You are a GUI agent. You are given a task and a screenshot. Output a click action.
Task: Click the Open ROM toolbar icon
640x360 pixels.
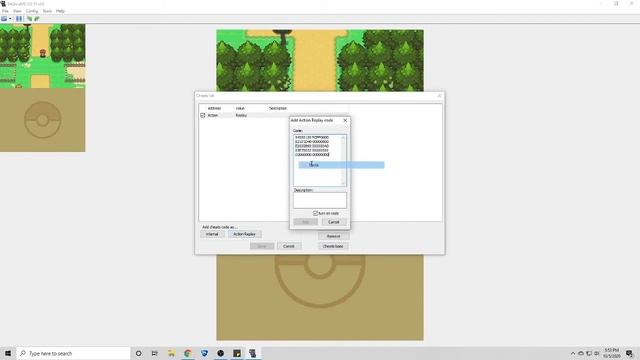4,19
